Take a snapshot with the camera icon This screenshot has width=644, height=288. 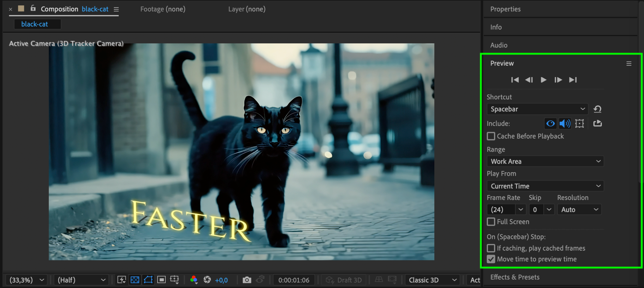(247, 280)
